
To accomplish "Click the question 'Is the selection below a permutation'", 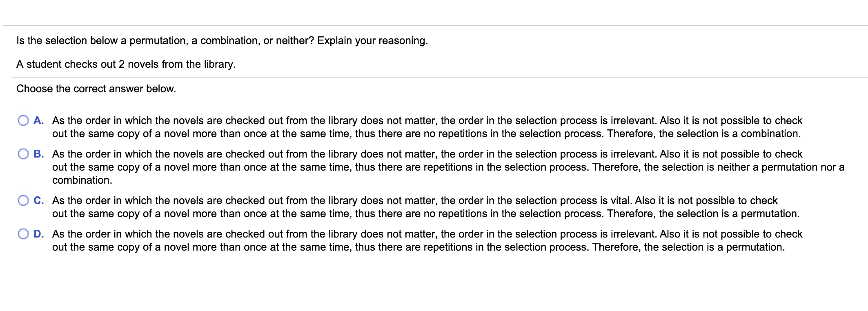I will (x=222, y=40).
